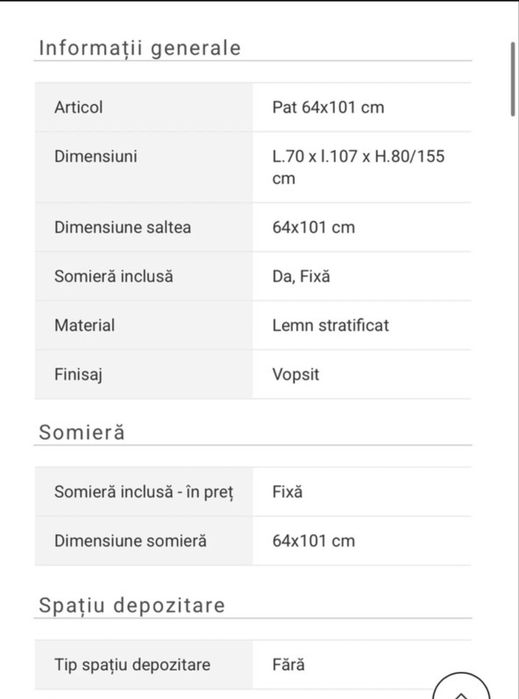Select the Dimensiune saltea label
The image size is (519, 699).
point(123,227)
